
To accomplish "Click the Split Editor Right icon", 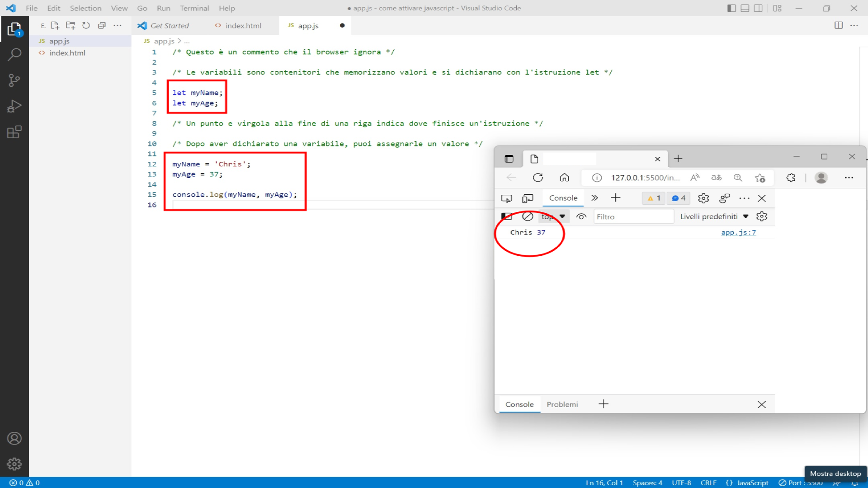I will click(x=838, y=25).
